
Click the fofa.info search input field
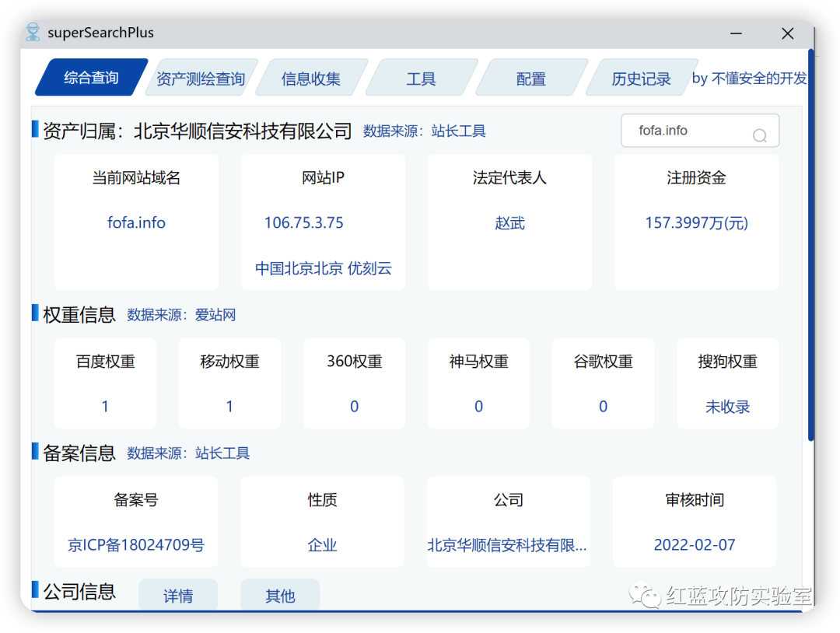700,131
